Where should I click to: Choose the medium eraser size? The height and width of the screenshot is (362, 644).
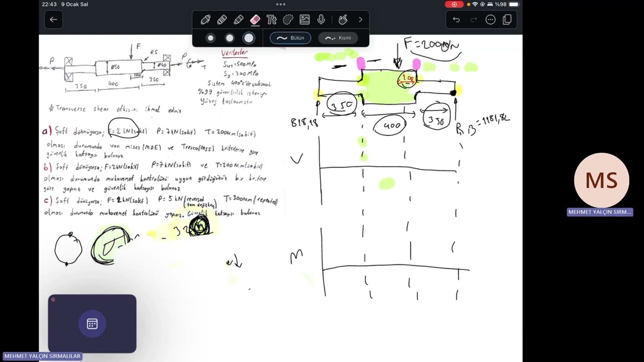click(x=229, y=38)
